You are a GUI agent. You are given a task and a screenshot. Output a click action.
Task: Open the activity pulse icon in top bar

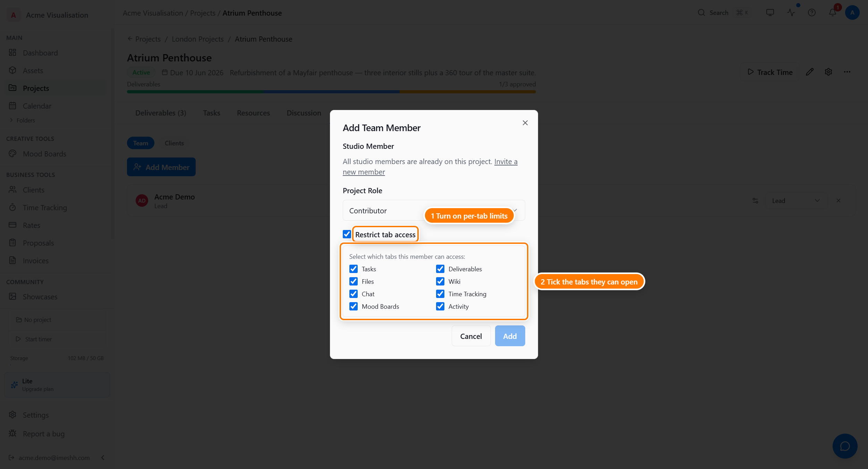click(x=791, y=12)
